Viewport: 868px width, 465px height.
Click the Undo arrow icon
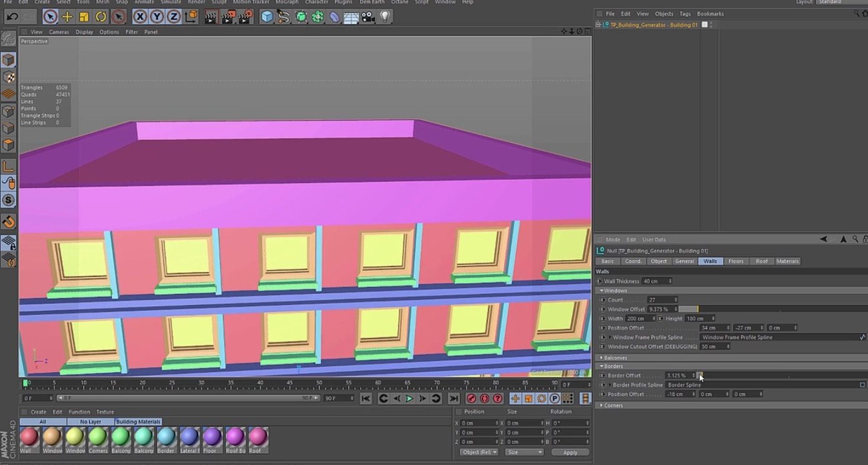pyautogui.click(x=12, y=17)
